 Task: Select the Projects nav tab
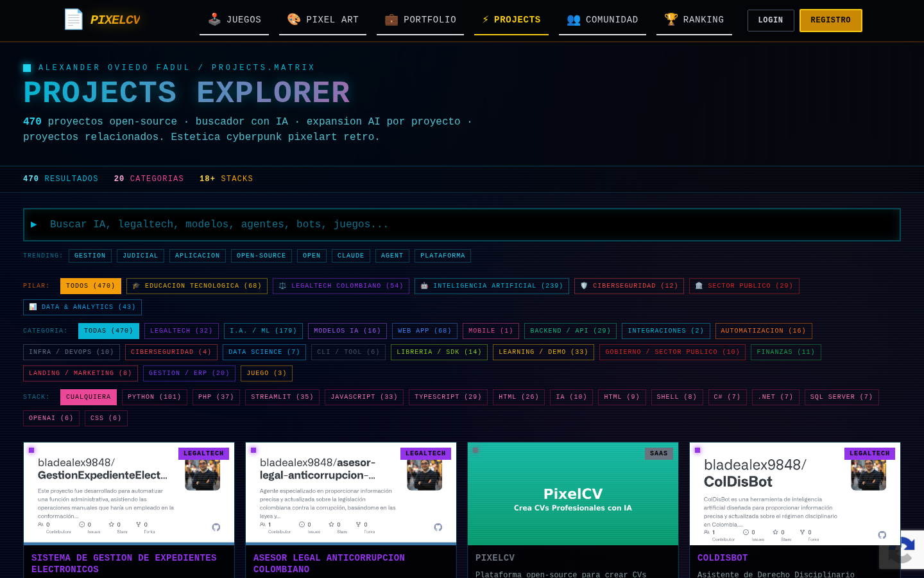click(511, 20)
